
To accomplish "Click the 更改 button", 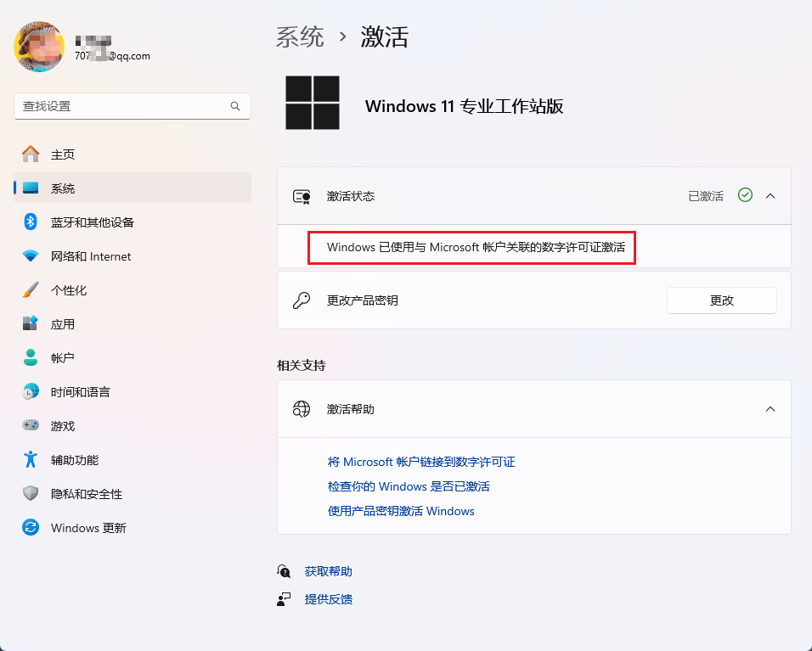I will [x=722, y=300].
